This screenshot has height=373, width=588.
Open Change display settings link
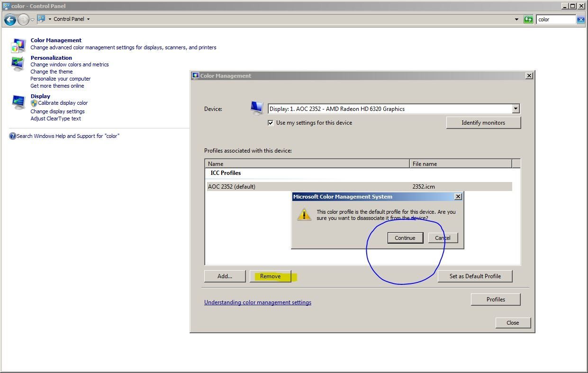58,111
